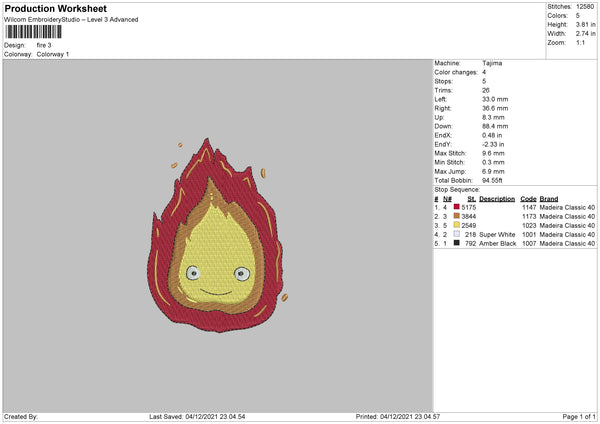Select the stitch count "5175" in row 1
The image size is (600, 424).
click(x=469, y=207)
